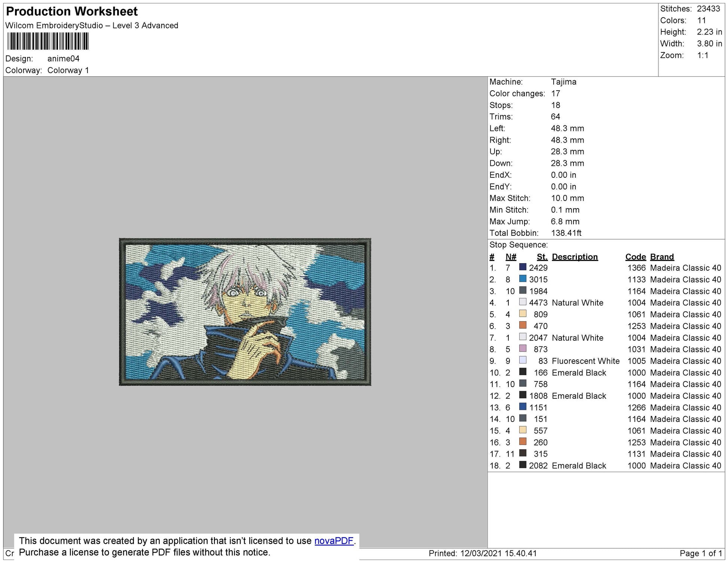Click the beige swatch in row 5
Viewport: 728px width, 563px height.
click(523, 314)
